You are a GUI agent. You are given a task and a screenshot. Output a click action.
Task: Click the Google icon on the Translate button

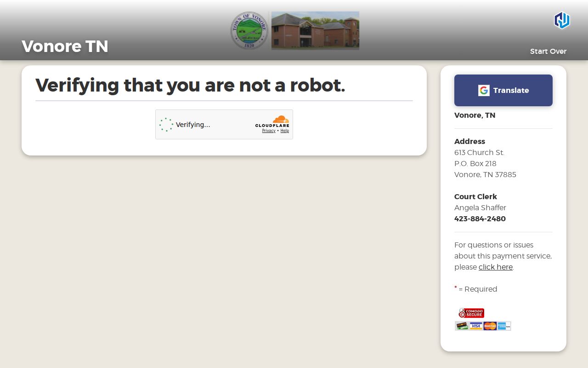484,91
